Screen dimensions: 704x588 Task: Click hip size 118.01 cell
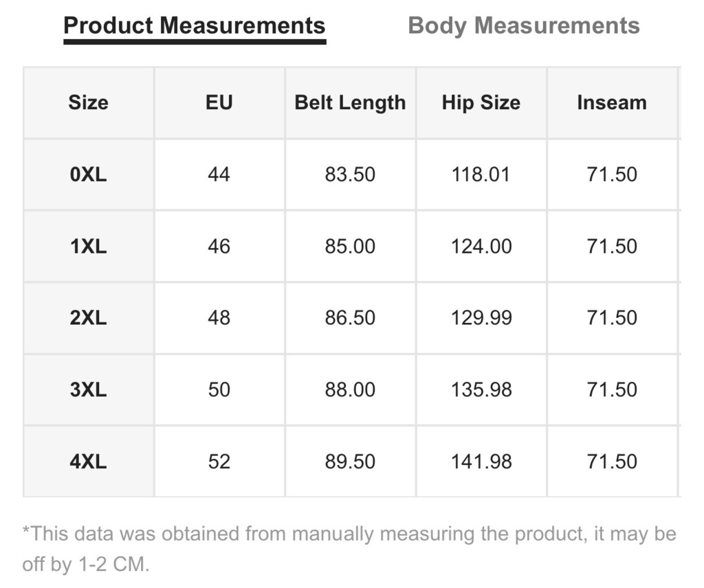click(x=481, y=174)
